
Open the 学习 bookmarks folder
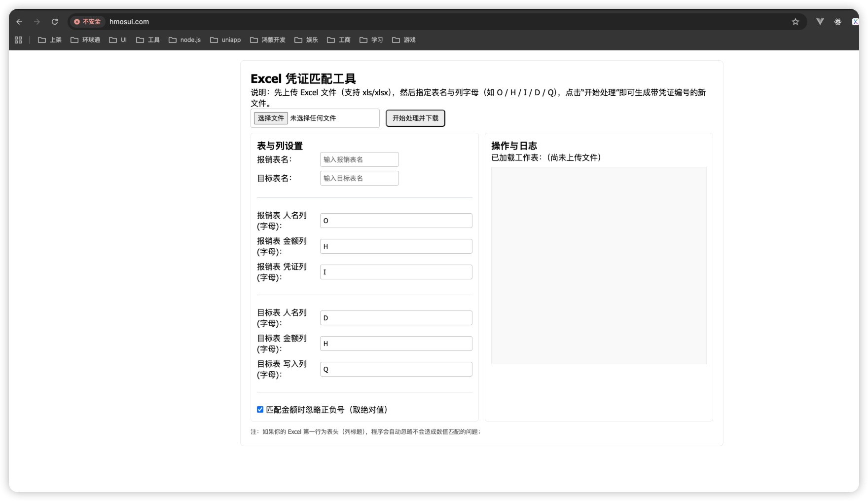[x=371, y=40]
